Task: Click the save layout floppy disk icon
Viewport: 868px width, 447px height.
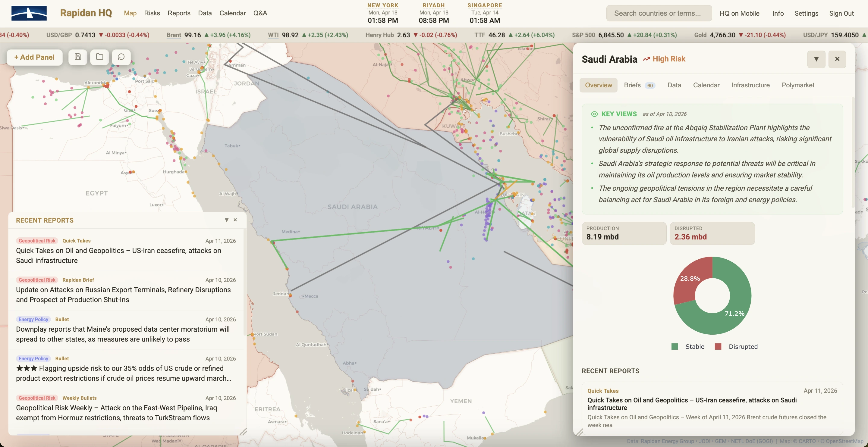Action: click(x=78, y=57)
